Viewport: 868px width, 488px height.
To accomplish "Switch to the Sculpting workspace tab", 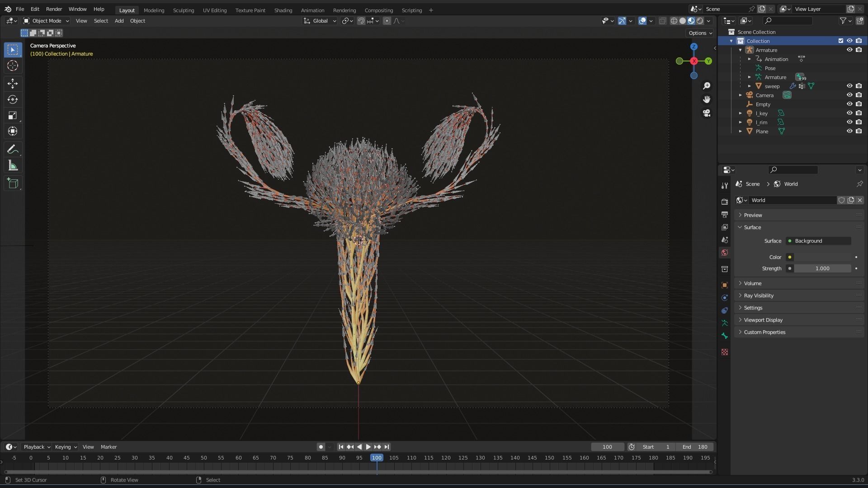I will (184, 10).
